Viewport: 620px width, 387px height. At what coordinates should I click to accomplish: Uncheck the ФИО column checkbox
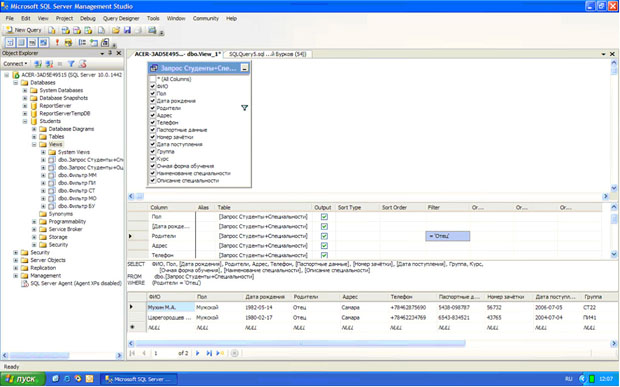(153, 86)
